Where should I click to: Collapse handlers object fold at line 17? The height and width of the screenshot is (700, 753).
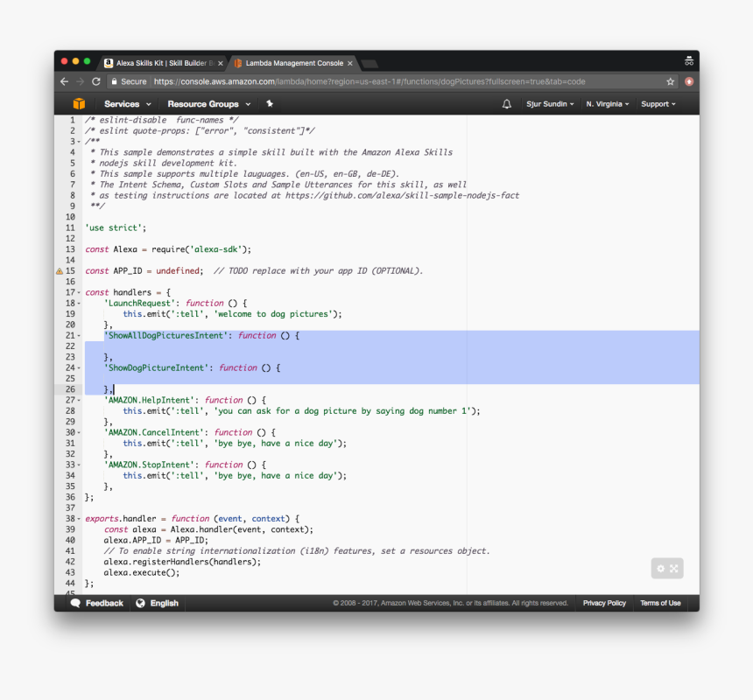tap(79, 292)
